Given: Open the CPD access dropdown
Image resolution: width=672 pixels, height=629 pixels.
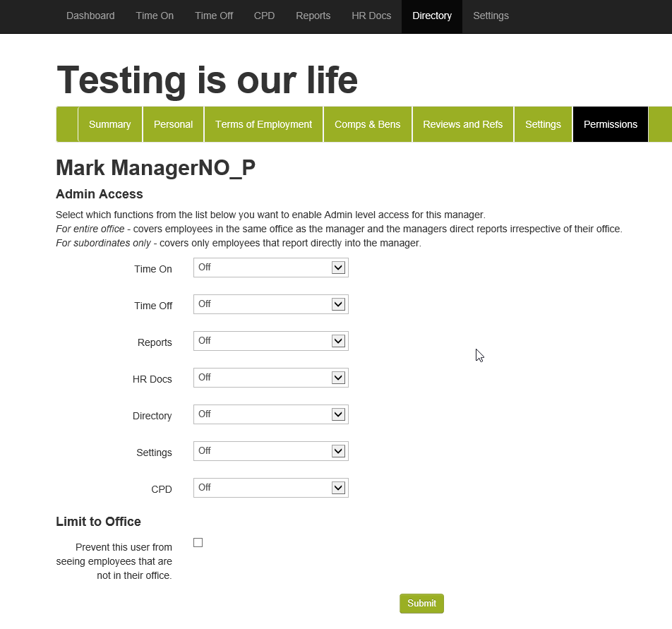Looking at the screenshot, I should coord(270,488).
